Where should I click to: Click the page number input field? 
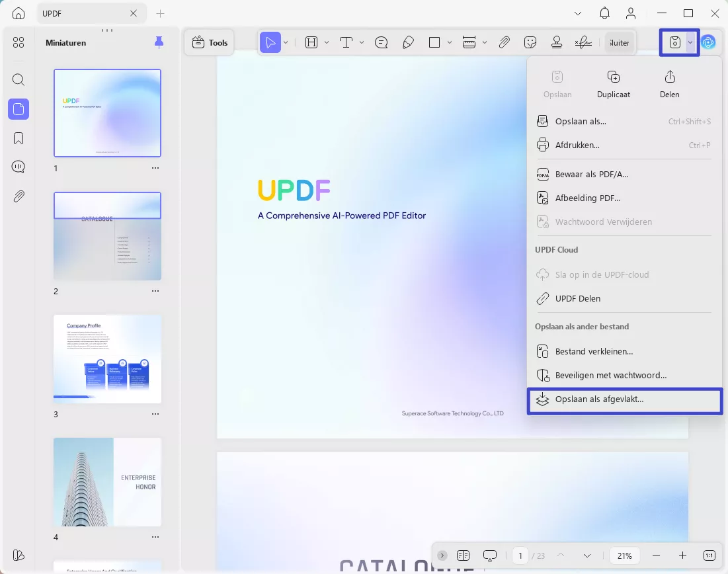click(520, 555)
